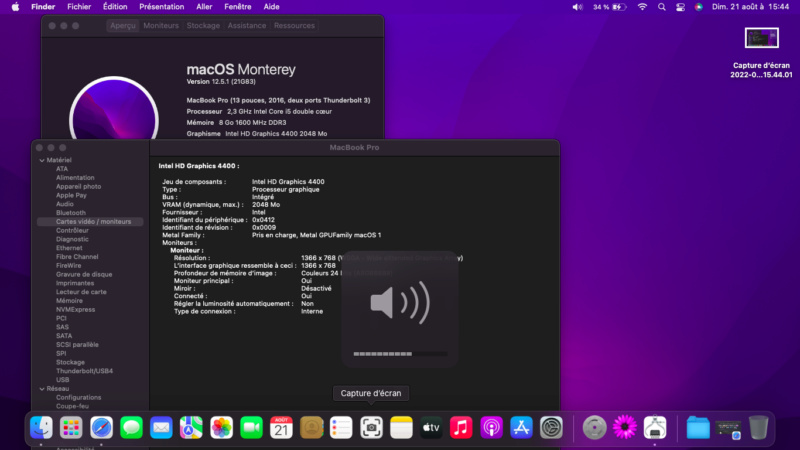Select Imprimantes in the sidebar
Screen dimensions: 800x450
point(75,283)
